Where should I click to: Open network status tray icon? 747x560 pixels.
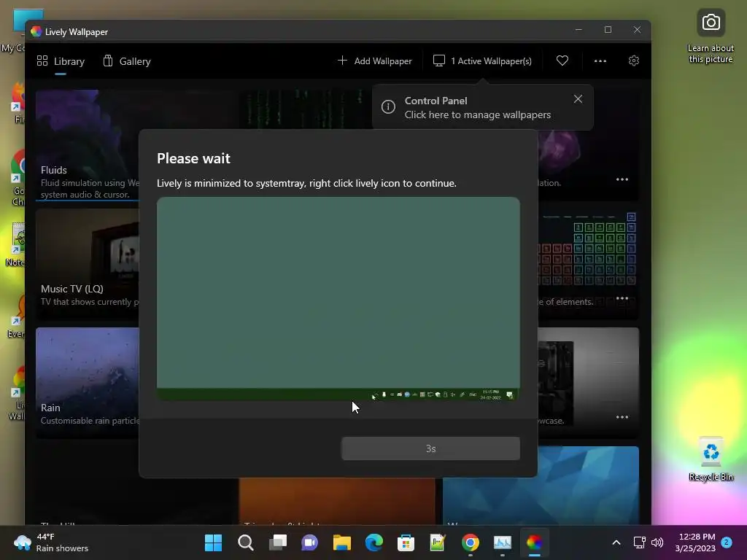pyautogui.click(x=639, y=542)
